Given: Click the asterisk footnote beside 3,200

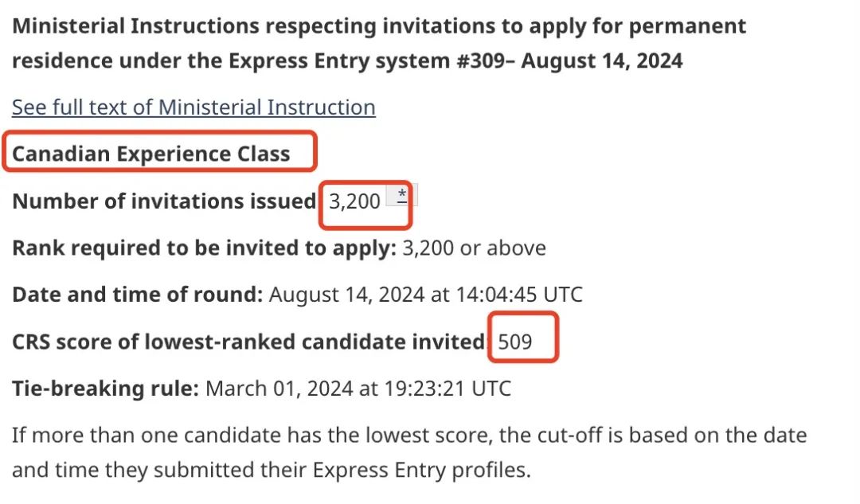Looking at the screenshot, I should (x=402, y=195).
